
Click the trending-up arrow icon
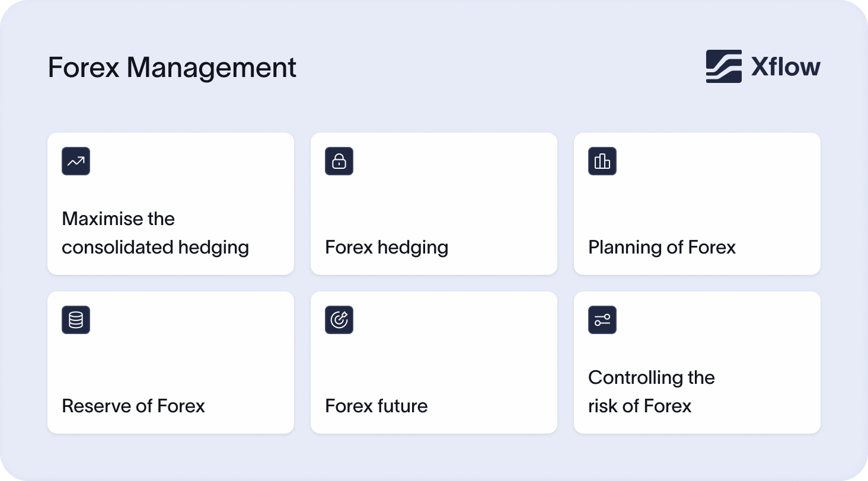pyautogui.click(x=76, y=161)
